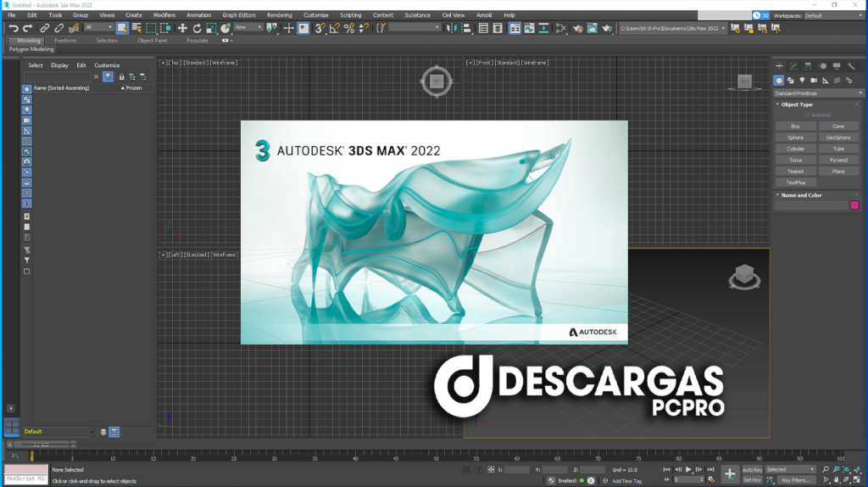
Task: Switch to the Object Paint ribbon tab
Action: (x=153, y=41)
